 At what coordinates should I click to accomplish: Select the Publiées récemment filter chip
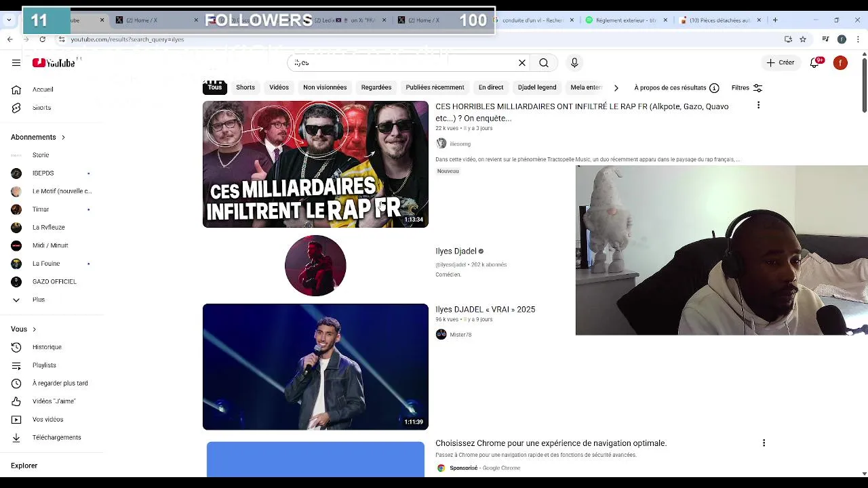point(435,87)
